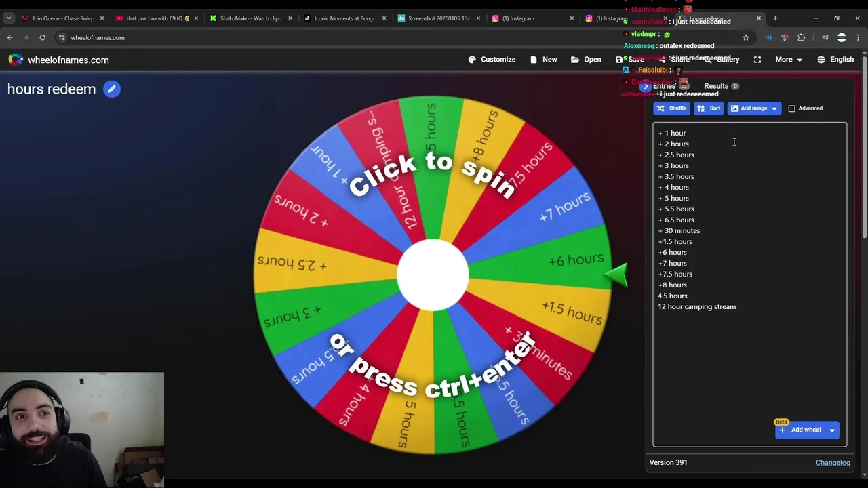The image size is (868, 488).
Task: Open the media controls icon in toolbar
Action: tap(825, 37)
